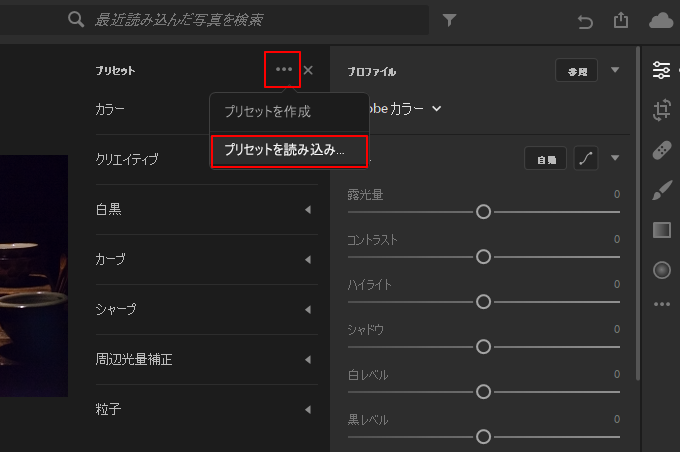Viewport: 680px width, 452px height.
Task: Select the Linear gradient tool
Action: click(x=662, y=230)
